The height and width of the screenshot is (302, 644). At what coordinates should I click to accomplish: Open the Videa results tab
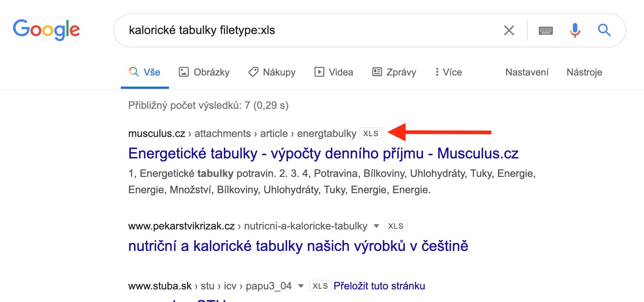pyautogui.click(x=333, y=72)
